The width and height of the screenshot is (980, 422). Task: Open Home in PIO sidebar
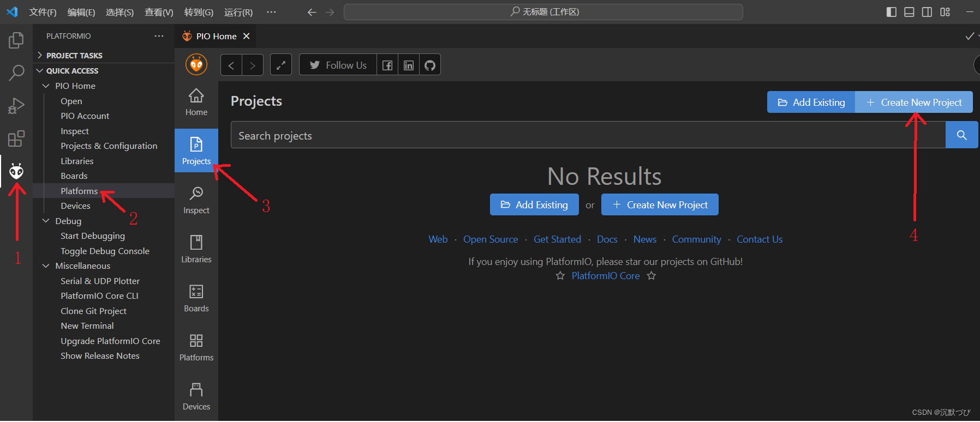pos(196,103)
